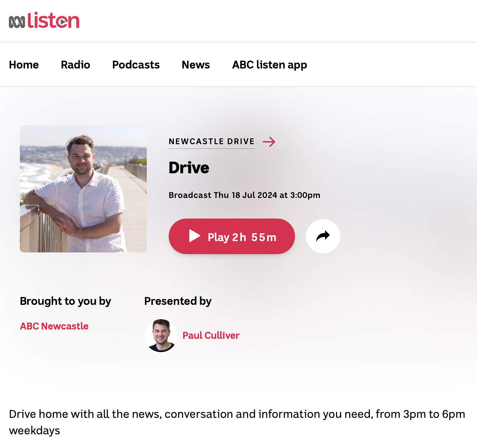Click Paul Culliver's round avatar photo
This screenshot has height=448, width=477.
[161, 336]
